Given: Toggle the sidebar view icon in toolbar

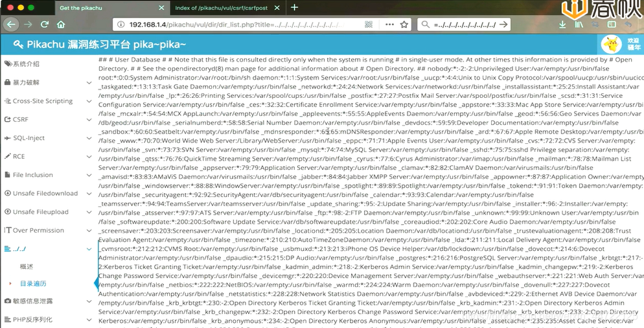Looking at the screenshot, I should tap(612, 25).
